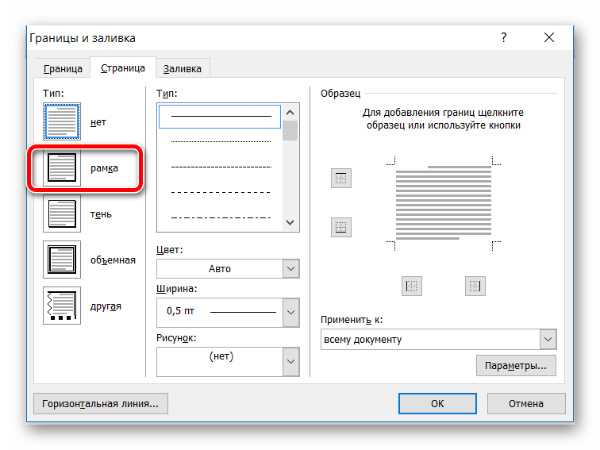
Task: Pick the 'тень' shadow border icon
Action: (x=62, y=214)
